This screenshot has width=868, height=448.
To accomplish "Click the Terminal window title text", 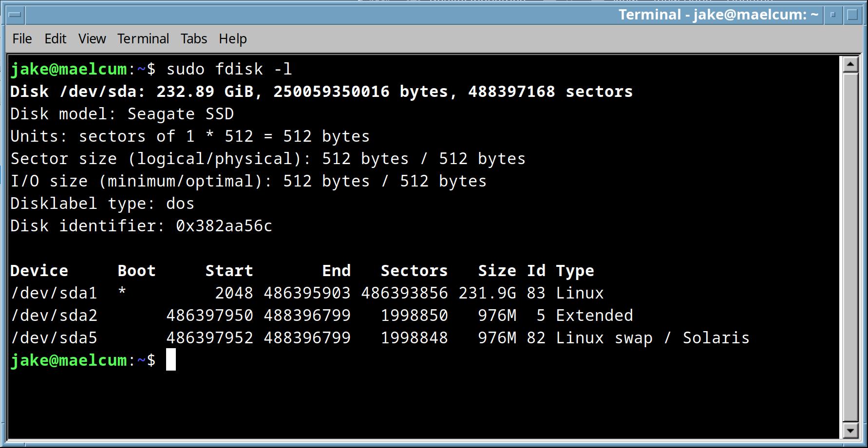I will [x=718, y=15].
